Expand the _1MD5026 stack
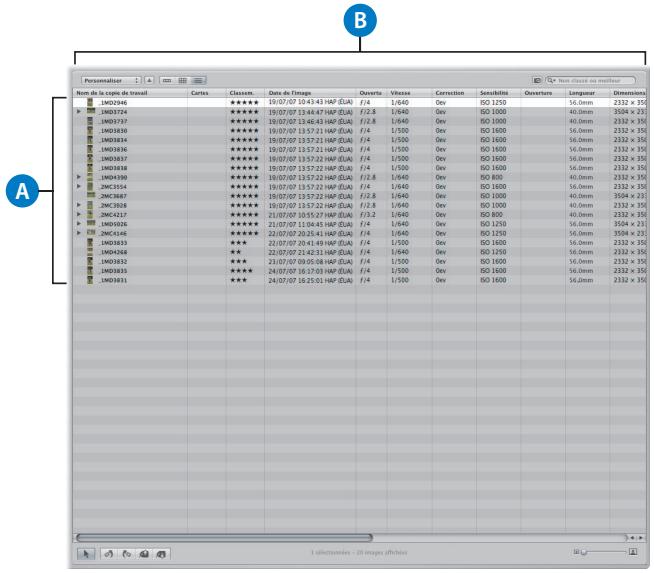This screenshot has height=573, width=654. [x=79, y=224]
